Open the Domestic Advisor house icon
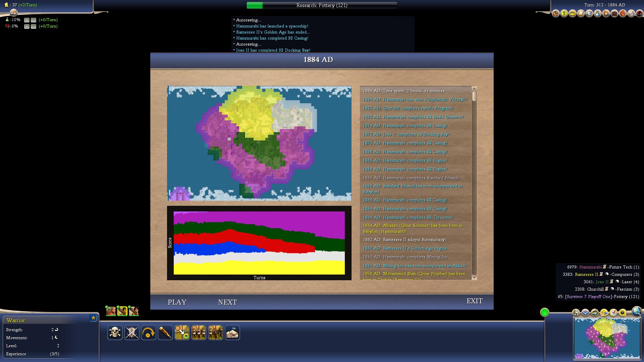This screenshot has width=644, height=362. [556, 13]
